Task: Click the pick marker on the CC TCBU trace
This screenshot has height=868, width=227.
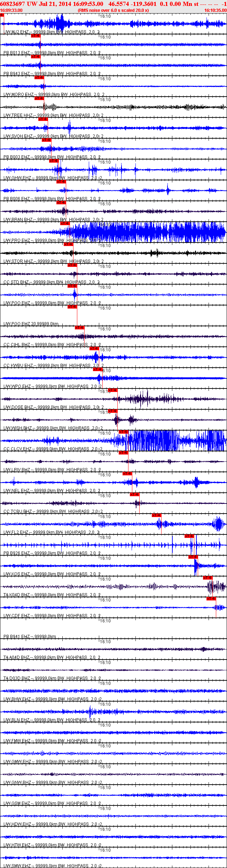Action: tap(135, 494)
